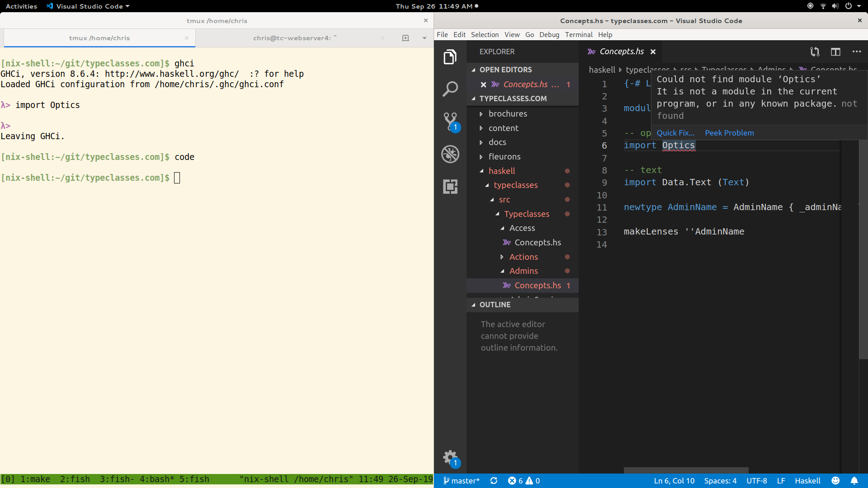Click Peek Problem in error hover
The width and height of the screenshot is (868, 488).
(729, 133)
